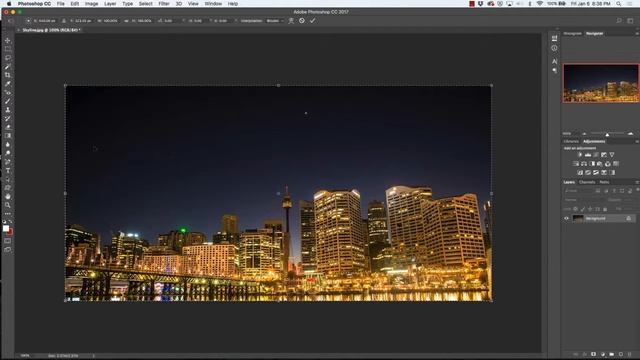Switch to the Channels tab

click(x=587, y=182)
